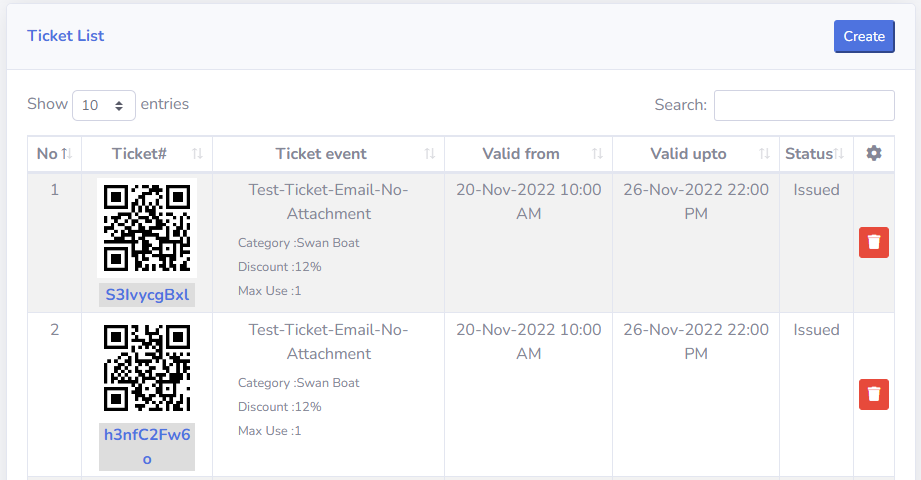Viewport: 921px width, 480px height.
Task: Open ticket link S3IvycgBxl
Action: [147, 295]
